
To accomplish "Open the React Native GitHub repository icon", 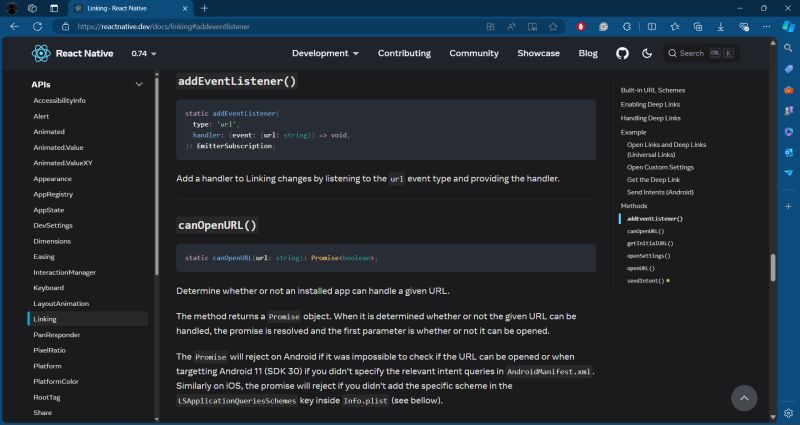I will tap(622, 53).
